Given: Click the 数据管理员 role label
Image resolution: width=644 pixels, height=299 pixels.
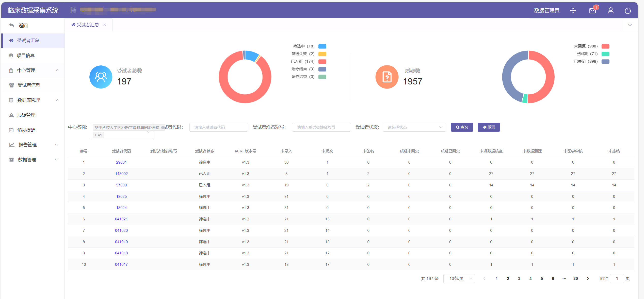Looking at the screenshot, I should click(546, 10).
